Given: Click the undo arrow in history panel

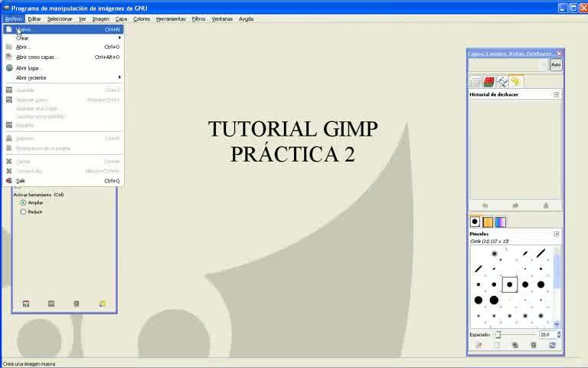Looking at the screenshot, I should [485, 205].
